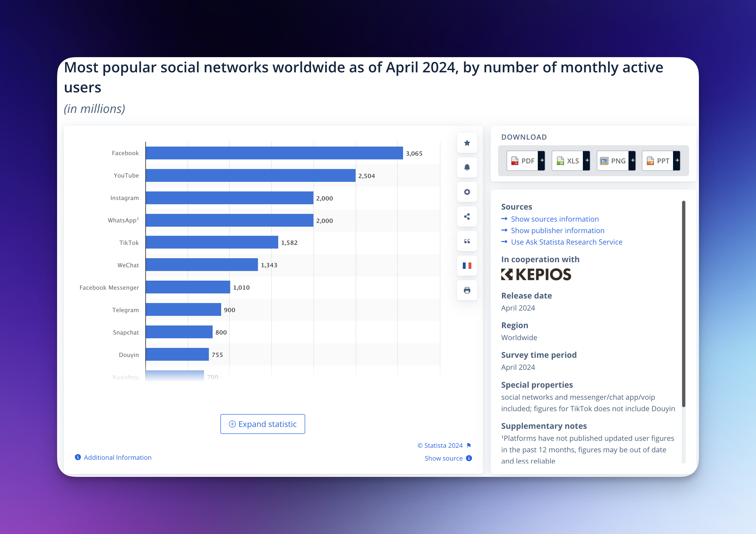Click the plus next to PPT

pos(677,161)
